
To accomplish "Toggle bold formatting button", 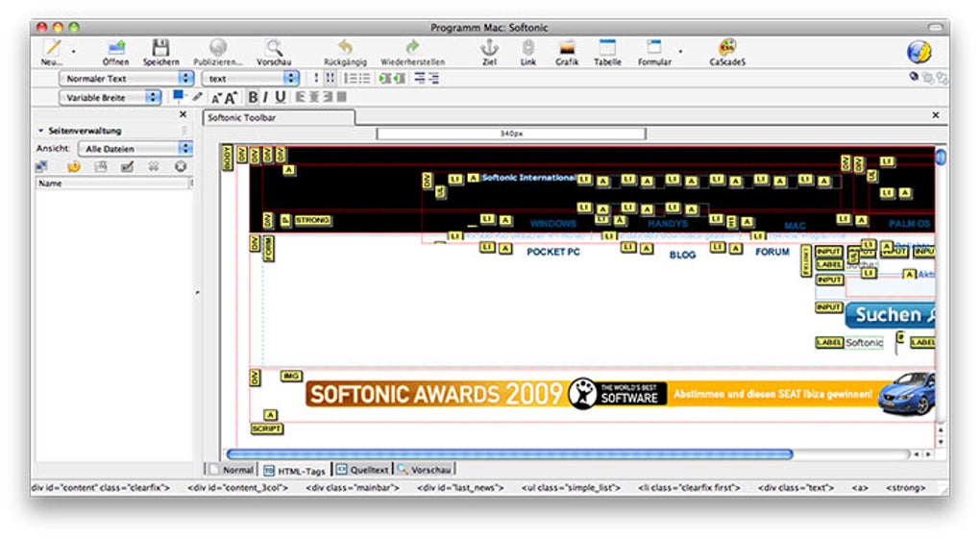I will tap(253, 97).
